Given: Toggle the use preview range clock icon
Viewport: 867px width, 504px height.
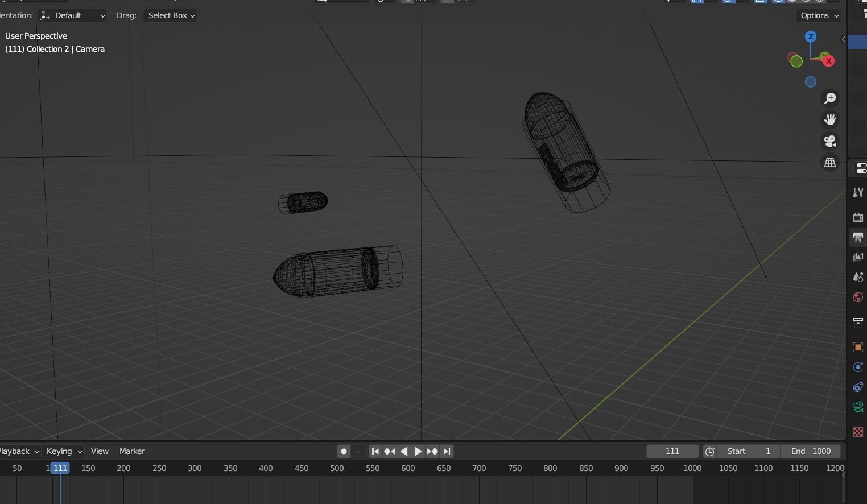Looking at the screenshot, I should [x=709, y=451].
